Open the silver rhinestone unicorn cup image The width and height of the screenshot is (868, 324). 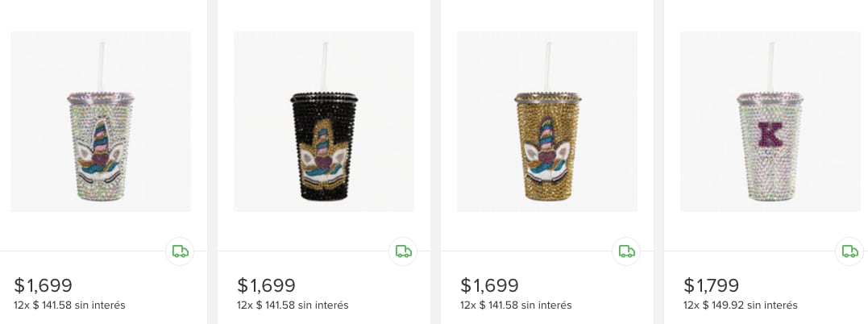click(x=101, y=122)
